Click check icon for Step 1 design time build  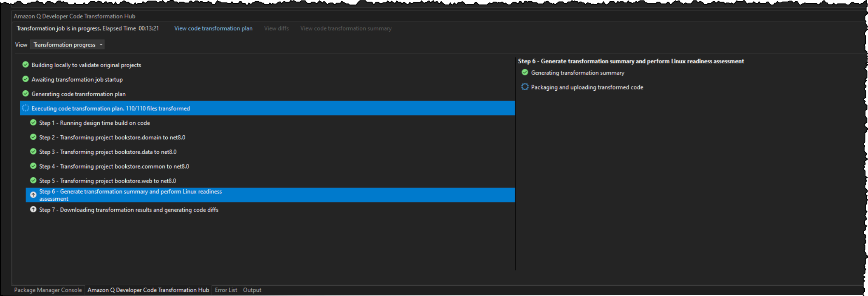coord(33,122)
